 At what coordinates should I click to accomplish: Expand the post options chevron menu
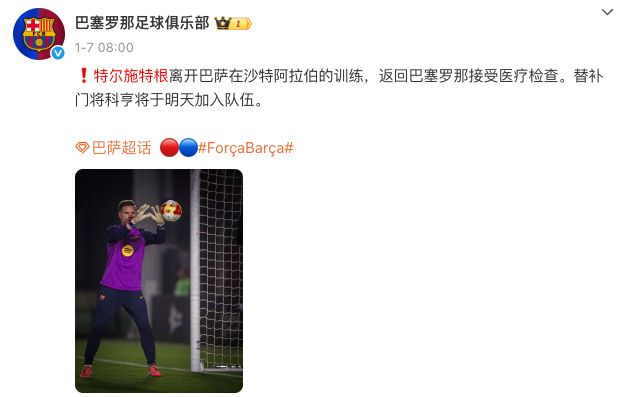coord(607,12)
